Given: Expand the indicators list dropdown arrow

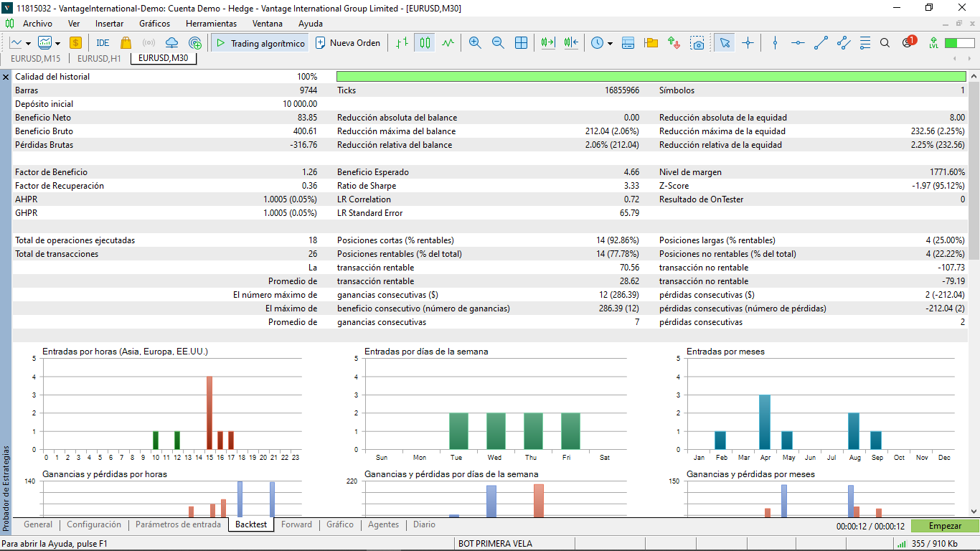Looking at the screenshot, I should pyautogui.click(x=57, y=43).
